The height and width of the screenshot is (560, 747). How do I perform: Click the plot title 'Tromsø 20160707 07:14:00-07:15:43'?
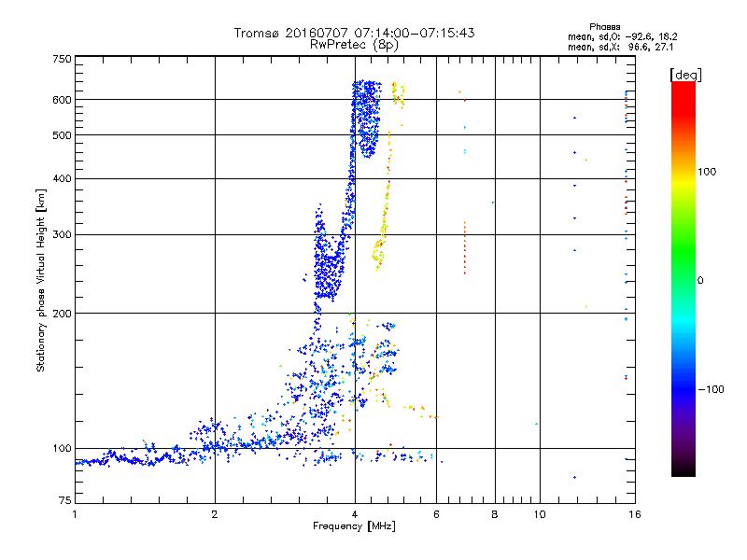(355, 33)
